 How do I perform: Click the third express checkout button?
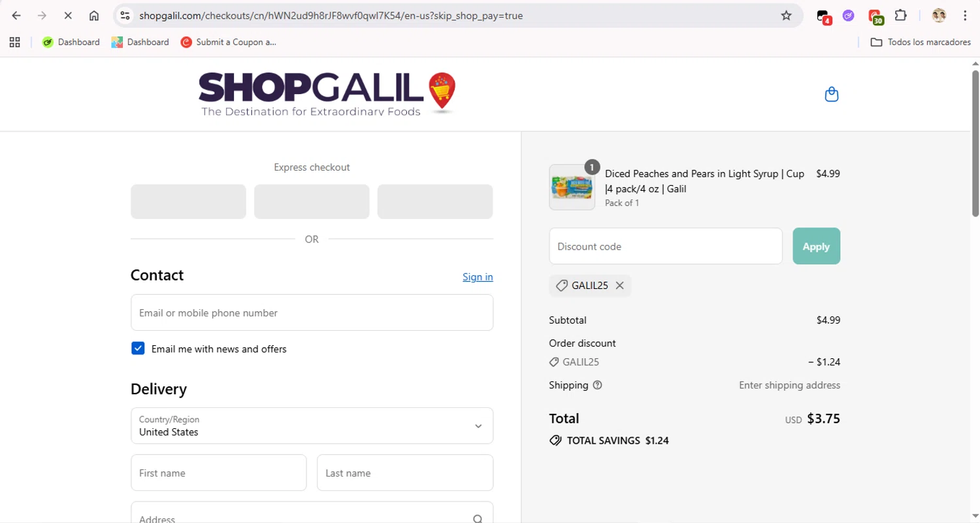tap(435, 201)
